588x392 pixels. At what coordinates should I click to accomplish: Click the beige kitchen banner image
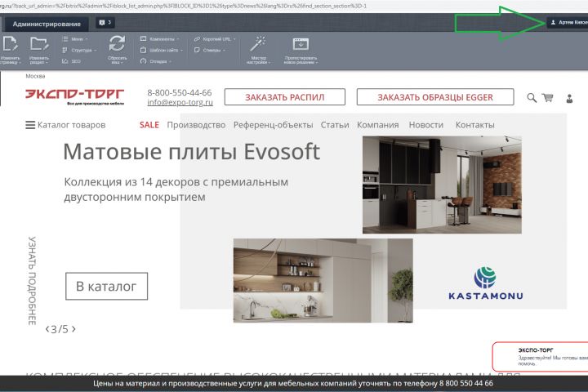[323, 281]
